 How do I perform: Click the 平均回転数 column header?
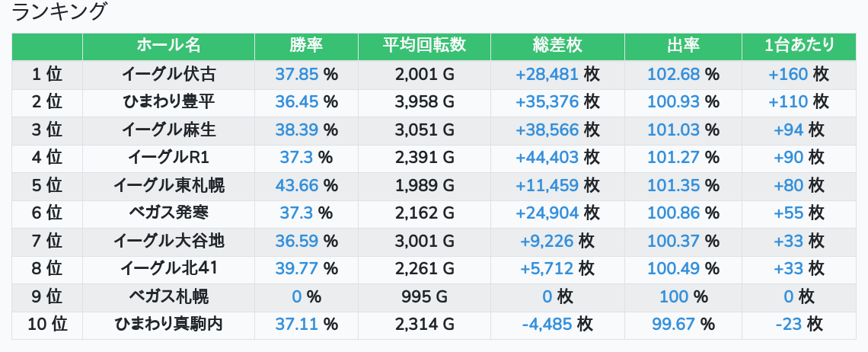[424, 46]
